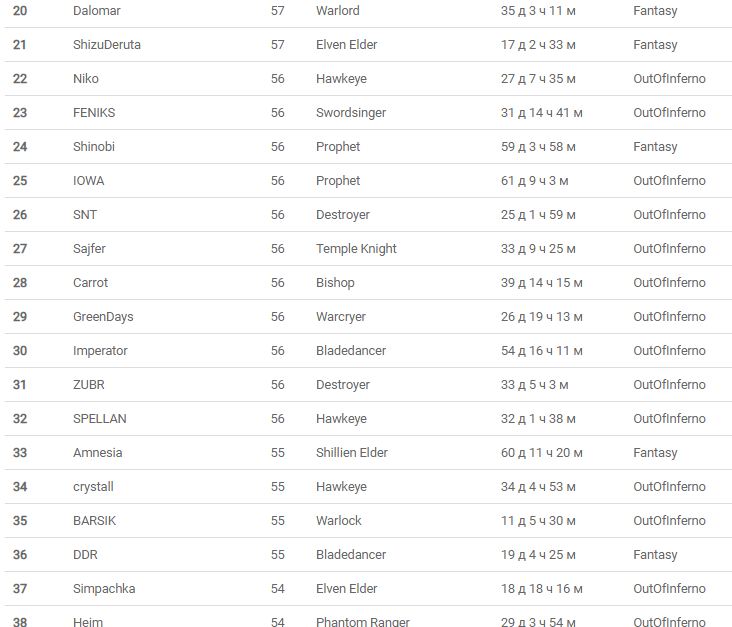Click the player name Carrot

(90, 283)
